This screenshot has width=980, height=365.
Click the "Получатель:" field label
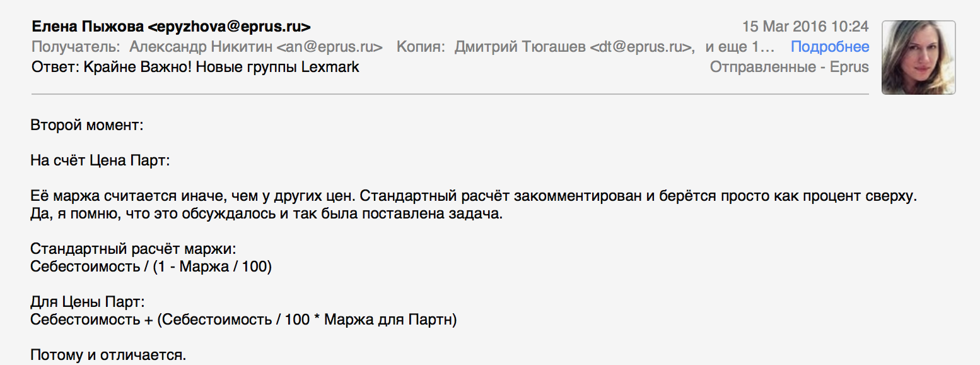75,47
